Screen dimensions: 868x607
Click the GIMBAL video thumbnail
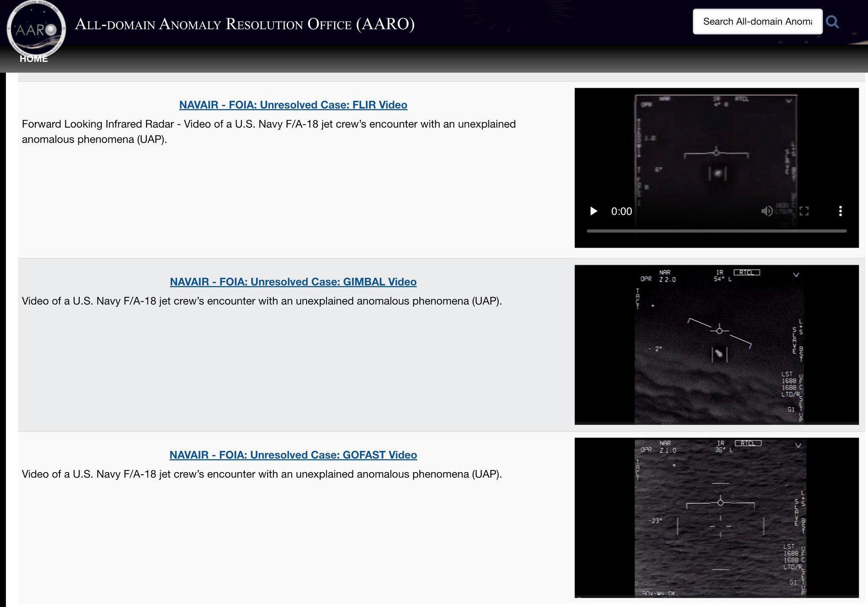(x=716, y=344)
